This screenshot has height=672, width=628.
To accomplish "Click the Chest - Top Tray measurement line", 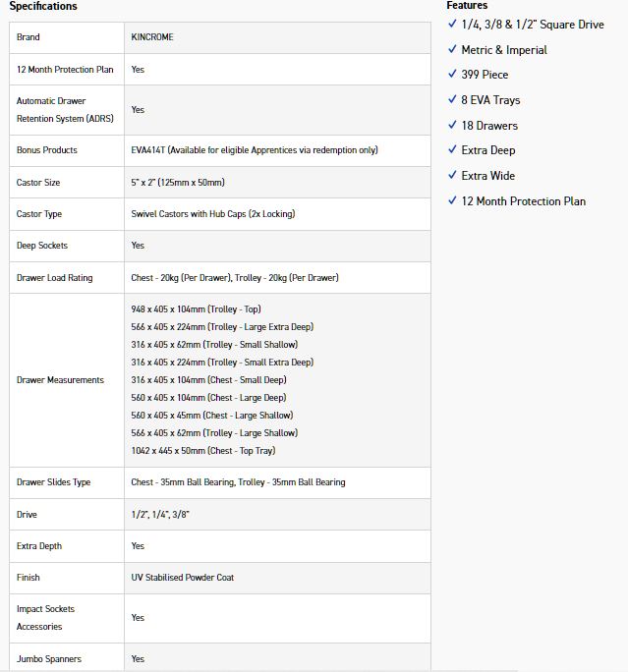I will click(x=202, y=451).
